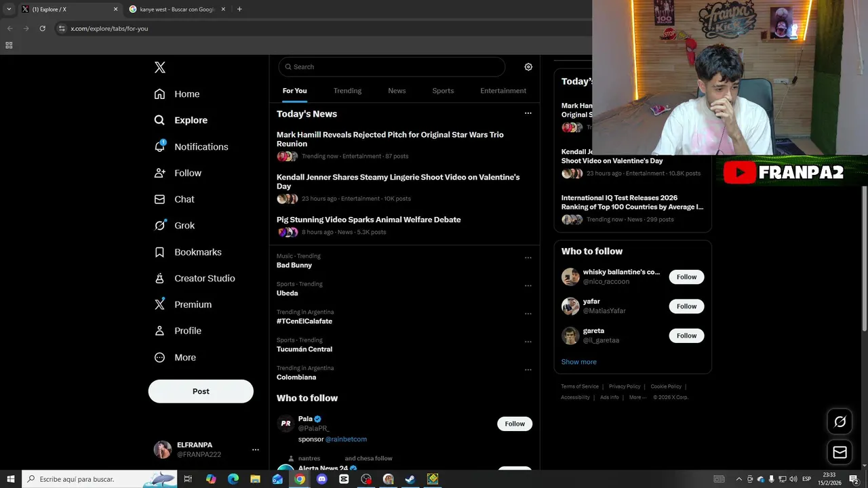Follow gareta @il_garetaa
The width and height of the screenshot is (868, 488).
coord(686,335)
